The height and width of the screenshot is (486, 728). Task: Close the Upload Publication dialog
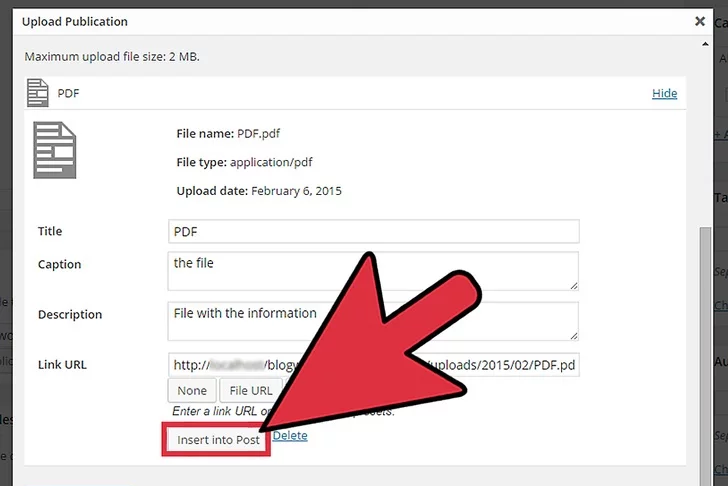(699, 20)
